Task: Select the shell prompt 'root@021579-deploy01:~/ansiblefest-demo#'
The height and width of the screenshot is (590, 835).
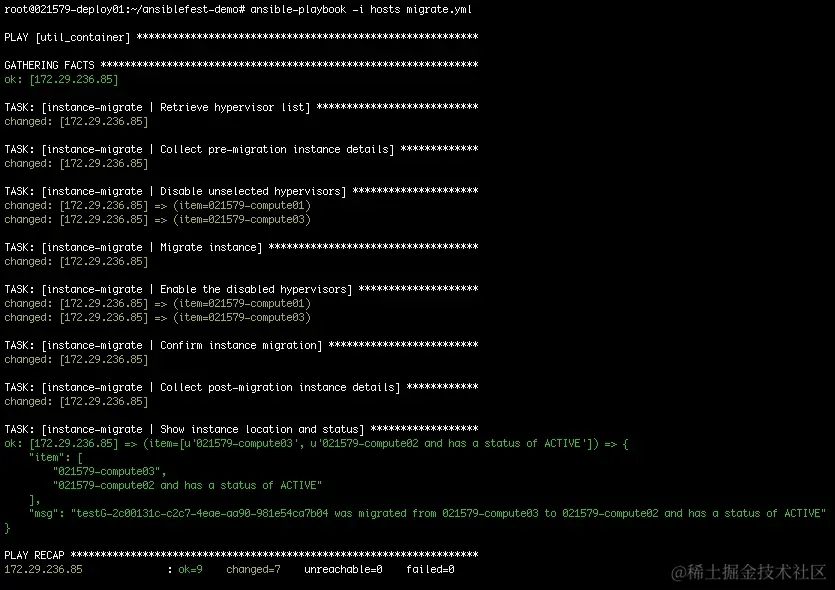Action: coord(125,10)
